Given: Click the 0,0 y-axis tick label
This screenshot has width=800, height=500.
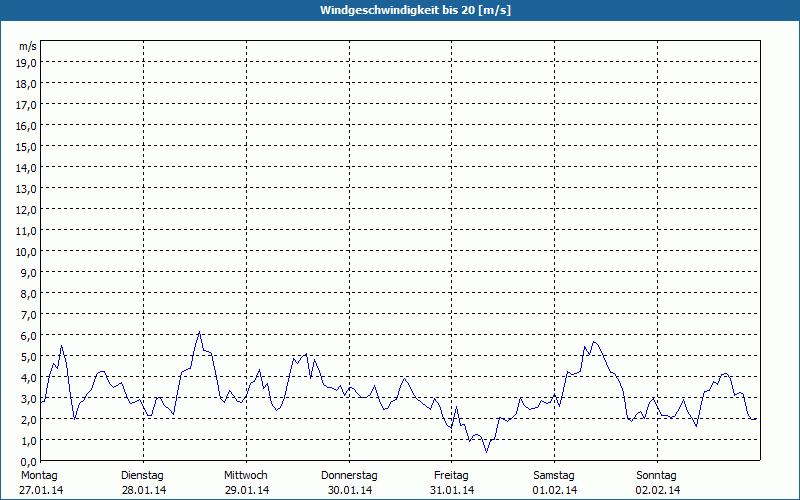Looking at the screenshot, I should pyautogui.click(x=27, y=461).
